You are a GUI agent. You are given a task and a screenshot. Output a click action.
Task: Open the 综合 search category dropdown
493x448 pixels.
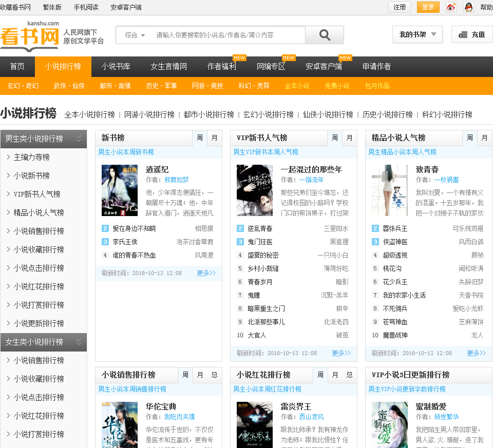pyautogui.click(x=135, y=35)
